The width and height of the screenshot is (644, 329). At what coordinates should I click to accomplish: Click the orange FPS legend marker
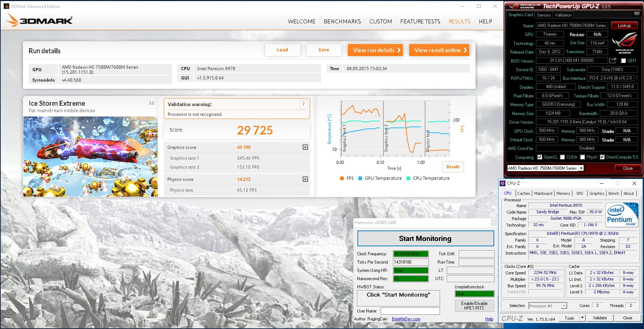pyautogui.click(x=342, y=178)
